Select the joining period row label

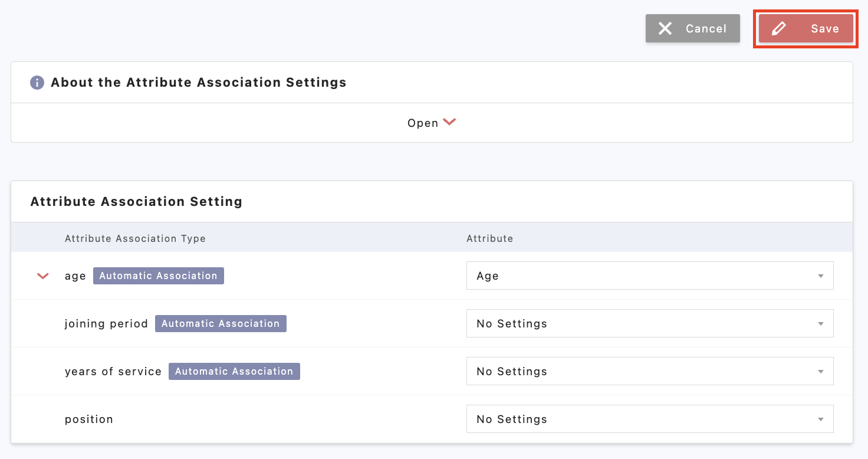pos(106,324)
